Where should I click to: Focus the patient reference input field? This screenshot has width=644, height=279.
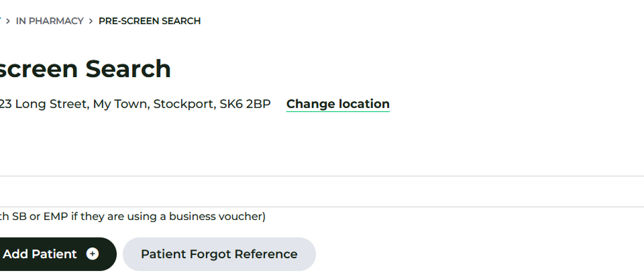click(268, 192)
